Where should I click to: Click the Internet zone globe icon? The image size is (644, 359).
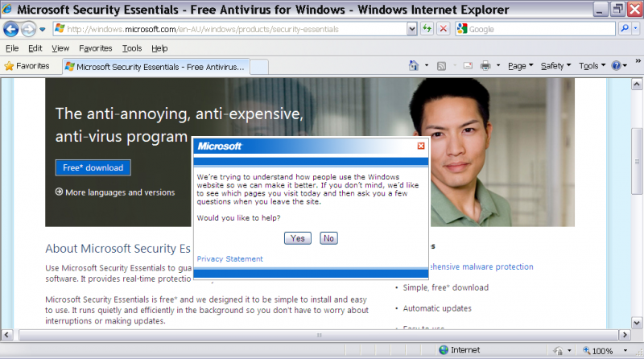tap(444, 350)
